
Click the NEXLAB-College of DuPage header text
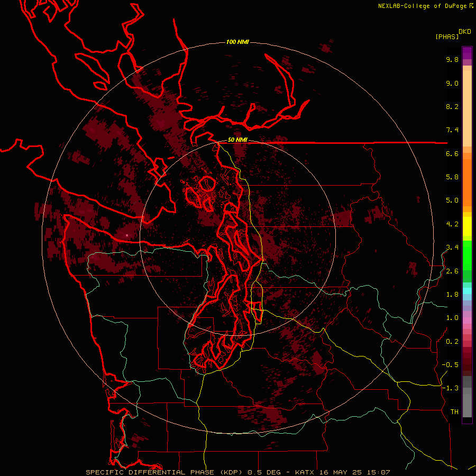[425, 6]
